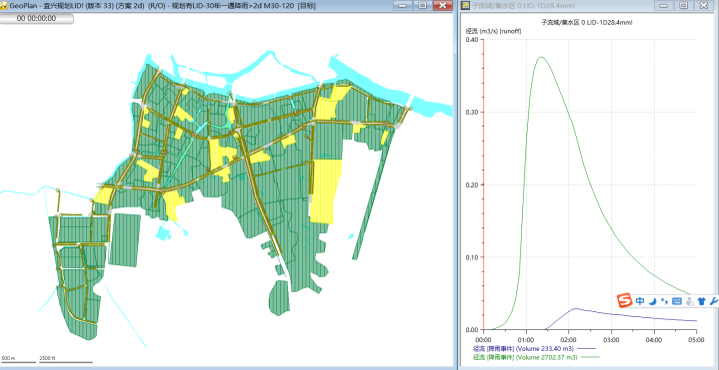719x370 pixels.
Task: Maximize the GeoPlan map window
Action: click(422, 6)
